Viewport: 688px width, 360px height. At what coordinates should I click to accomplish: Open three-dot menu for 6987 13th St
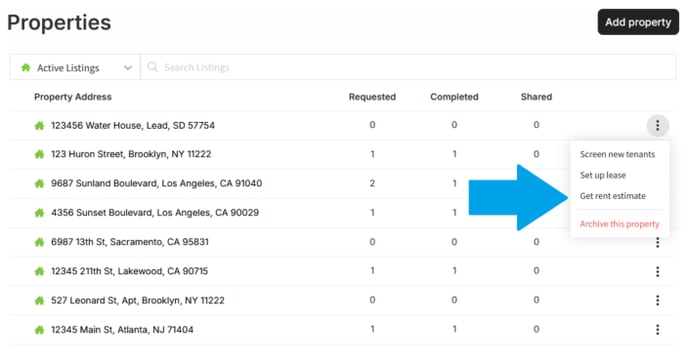point(657,242)
